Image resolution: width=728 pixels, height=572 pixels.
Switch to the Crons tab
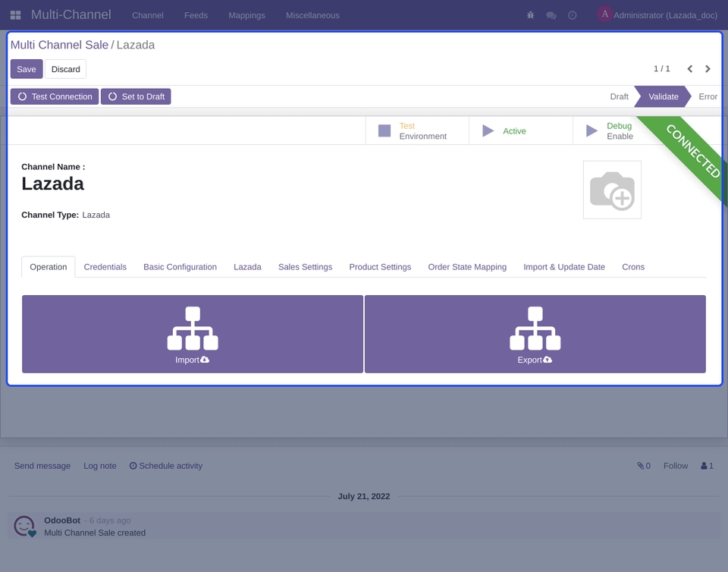pyautogui.click(x=633, y=267)
